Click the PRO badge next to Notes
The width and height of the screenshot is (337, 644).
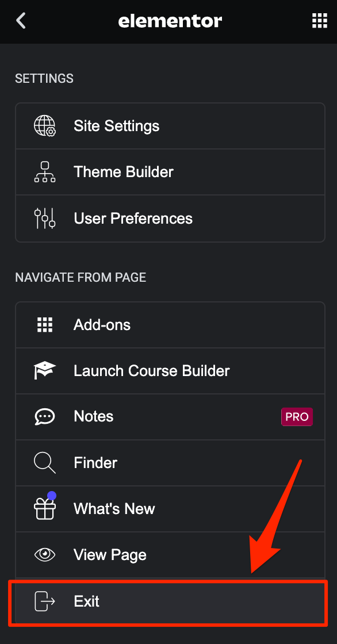coord(297,416)
